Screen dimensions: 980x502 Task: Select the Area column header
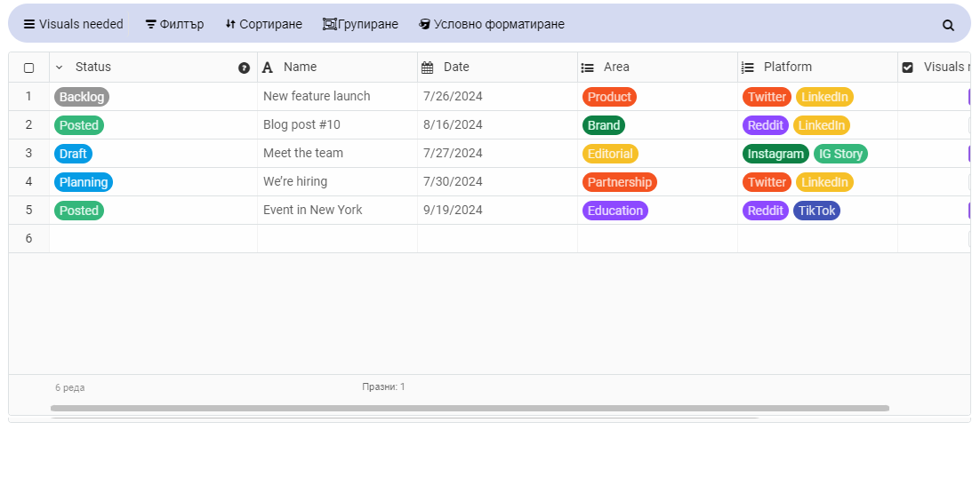[657, 68]
